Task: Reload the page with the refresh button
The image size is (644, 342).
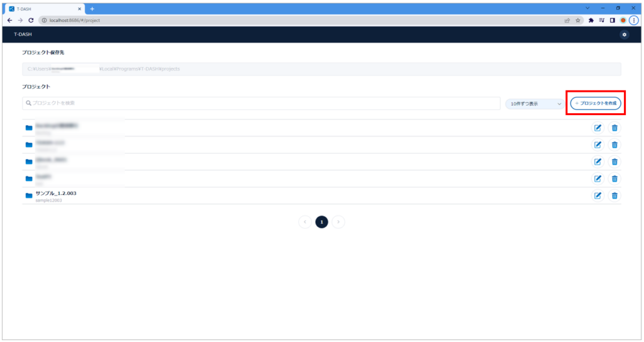Action: [31, 20]
